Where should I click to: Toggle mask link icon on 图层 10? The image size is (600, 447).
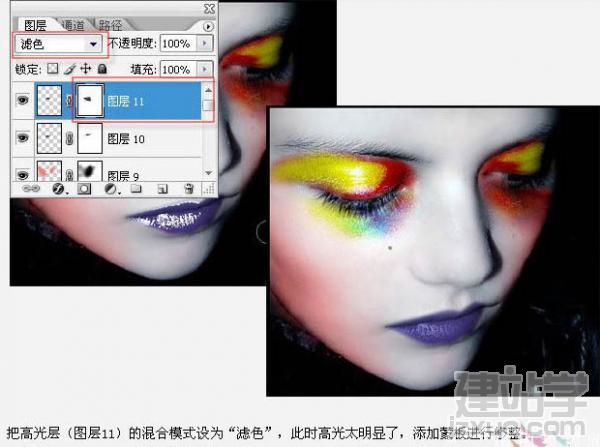(x=69, y=139)
